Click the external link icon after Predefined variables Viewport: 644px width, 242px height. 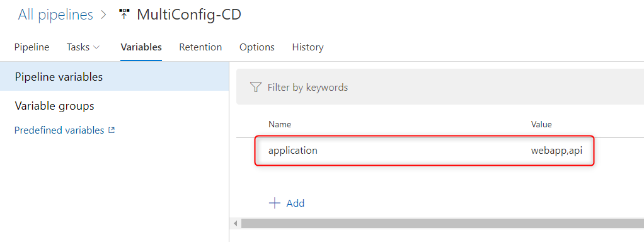[x=112, y=130]
